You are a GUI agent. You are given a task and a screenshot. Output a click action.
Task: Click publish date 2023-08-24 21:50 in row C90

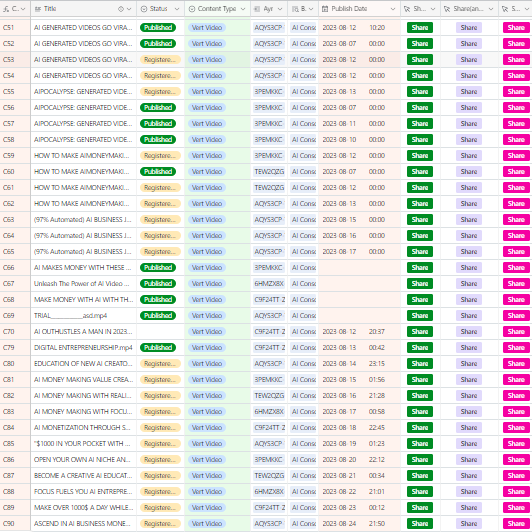tap(354, 524)
